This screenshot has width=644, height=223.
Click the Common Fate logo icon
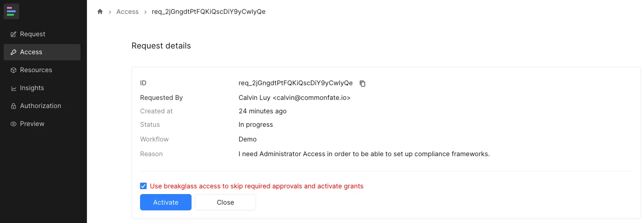coord(11,11)
